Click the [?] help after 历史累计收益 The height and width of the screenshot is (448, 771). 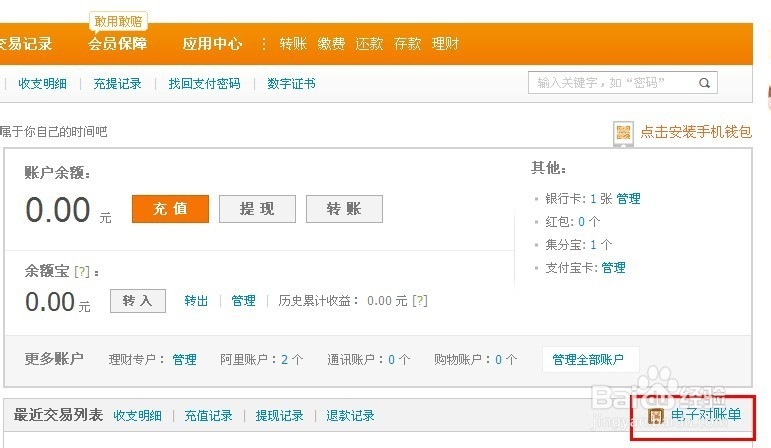pos(419,301)
